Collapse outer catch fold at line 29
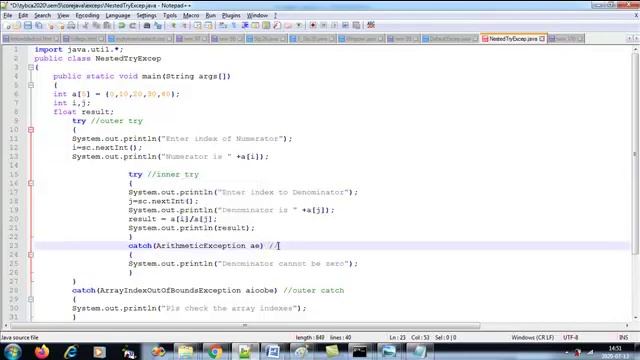 [x=31, y=299]
